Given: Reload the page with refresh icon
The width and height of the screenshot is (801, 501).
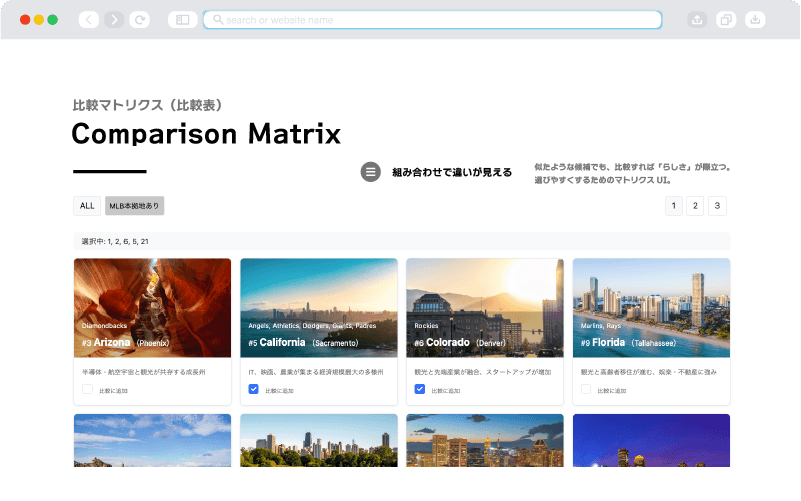Looking at the screenshot, I should click(140, 19).
